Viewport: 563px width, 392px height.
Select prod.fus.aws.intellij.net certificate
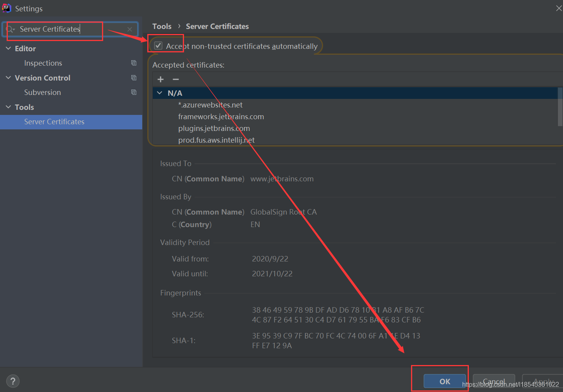click(x=216, y=140)
